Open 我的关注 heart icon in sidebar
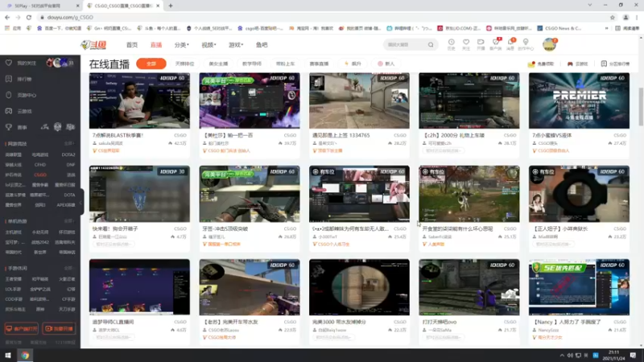 [x=9, y=63]
